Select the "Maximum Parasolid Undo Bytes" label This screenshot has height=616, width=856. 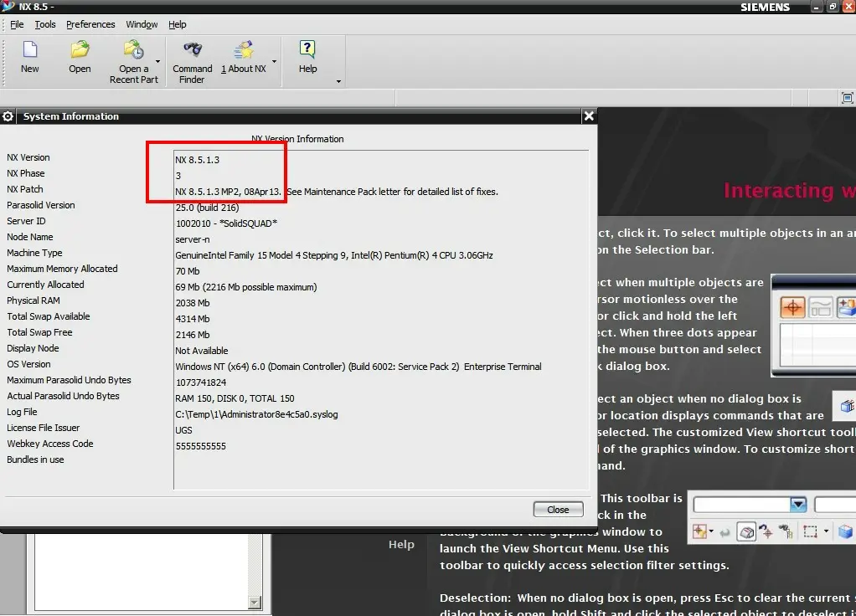tap(69, 380)
